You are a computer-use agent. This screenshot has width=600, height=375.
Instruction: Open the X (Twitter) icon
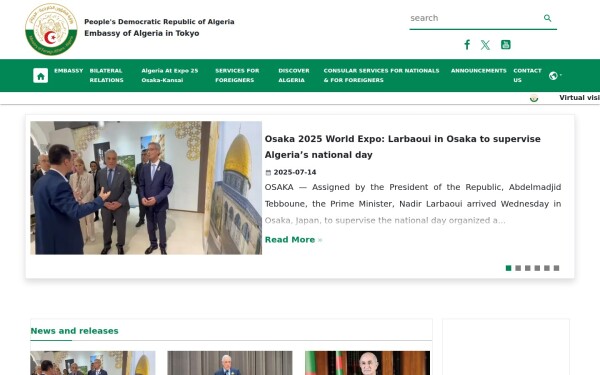pos(485,45)
